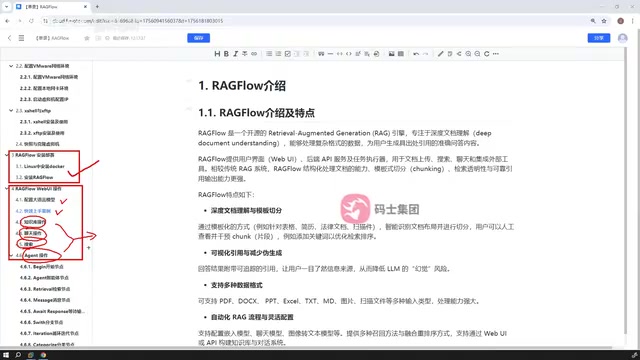
Task: Click the '1. RAGFlow介绍' heading
Action: click(x=242, y=86)
